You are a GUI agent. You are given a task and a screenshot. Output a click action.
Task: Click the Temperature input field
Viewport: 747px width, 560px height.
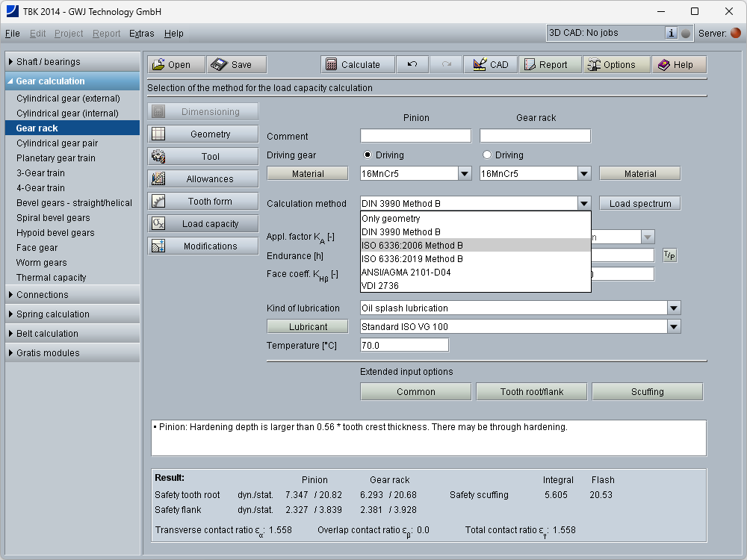click(x=403, y=345)
